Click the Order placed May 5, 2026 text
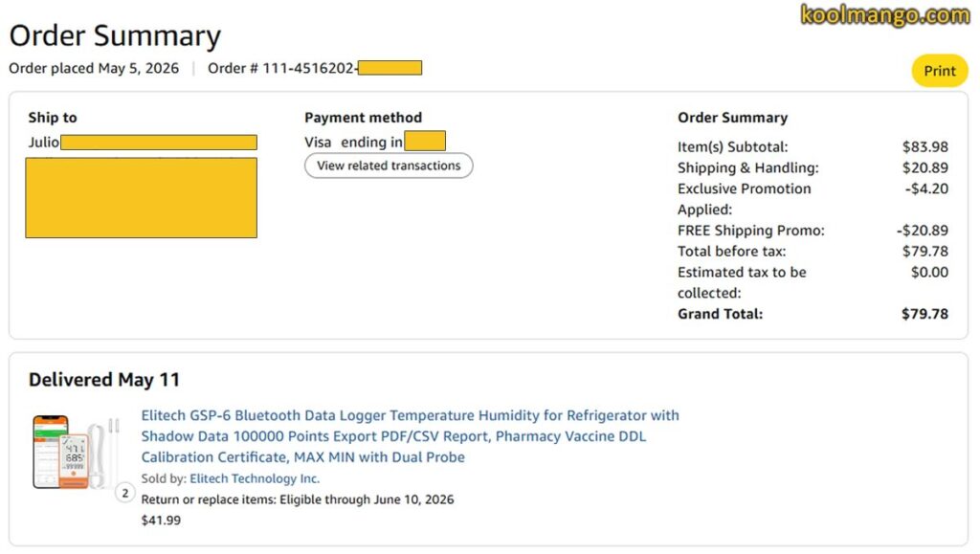Image resolution: width=980 pixels, height=554 pixels. tap(94, 68)
